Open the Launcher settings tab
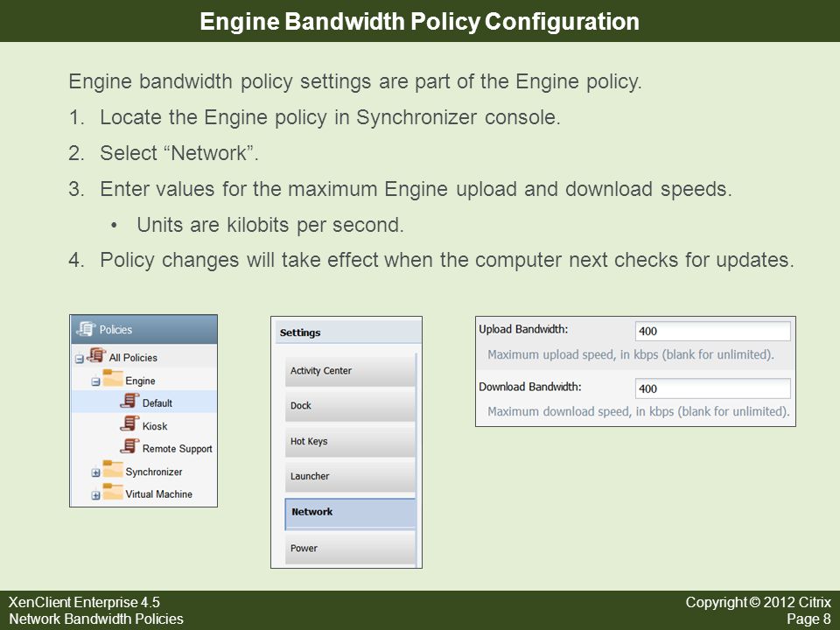Screen dimensions: 840x630 350,476
